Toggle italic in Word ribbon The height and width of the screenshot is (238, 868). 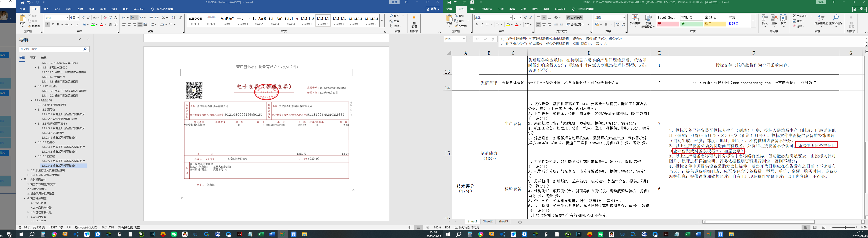pos(53,25)
